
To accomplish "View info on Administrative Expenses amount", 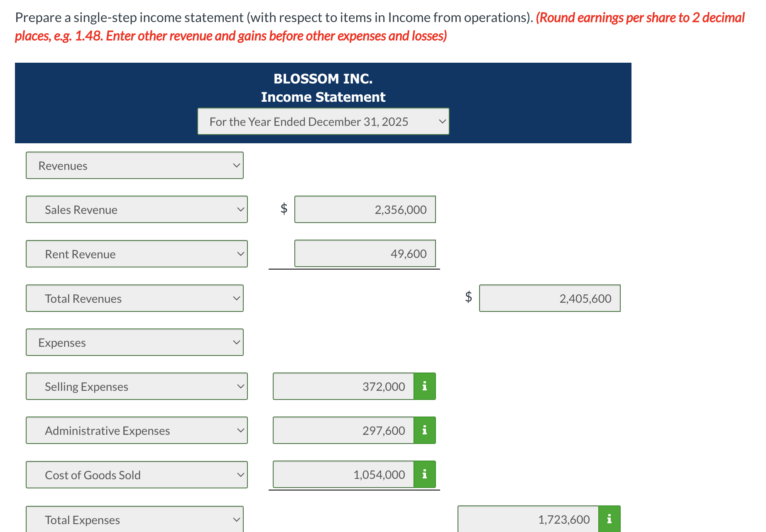I will coord(424,430).
